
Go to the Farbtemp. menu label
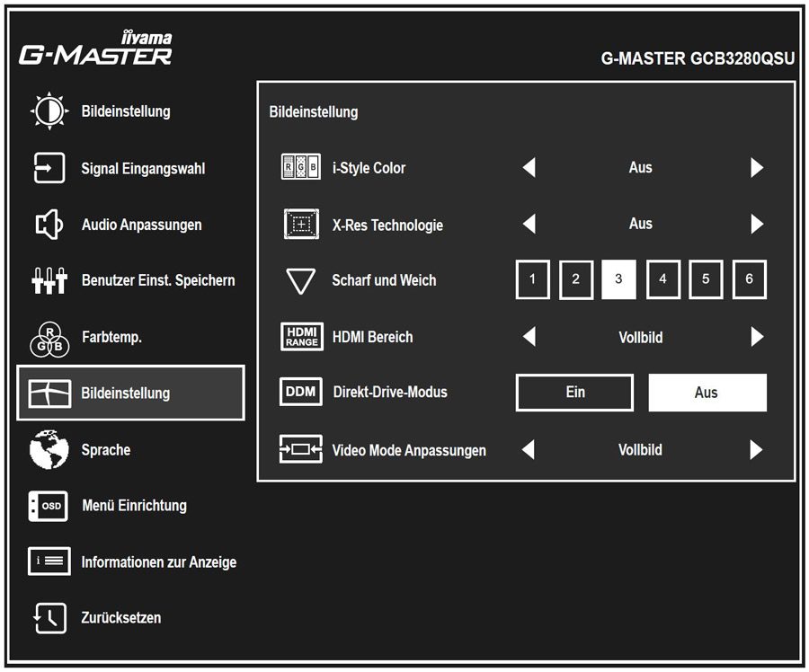[111, 337]
